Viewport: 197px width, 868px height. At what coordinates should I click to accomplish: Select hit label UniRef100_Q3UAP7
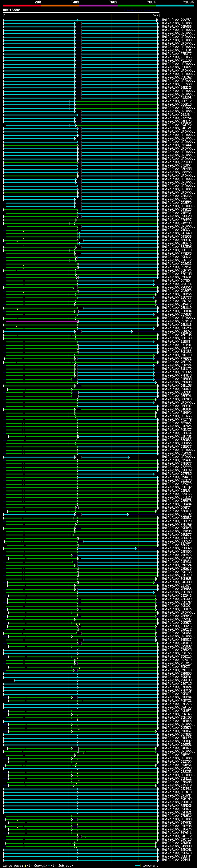(177, 67)
